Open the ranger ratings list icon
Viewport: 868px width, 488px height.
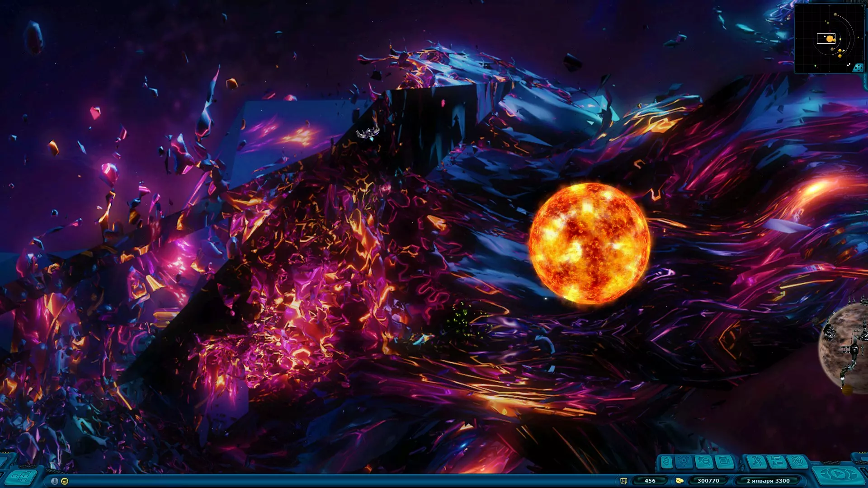777,462
